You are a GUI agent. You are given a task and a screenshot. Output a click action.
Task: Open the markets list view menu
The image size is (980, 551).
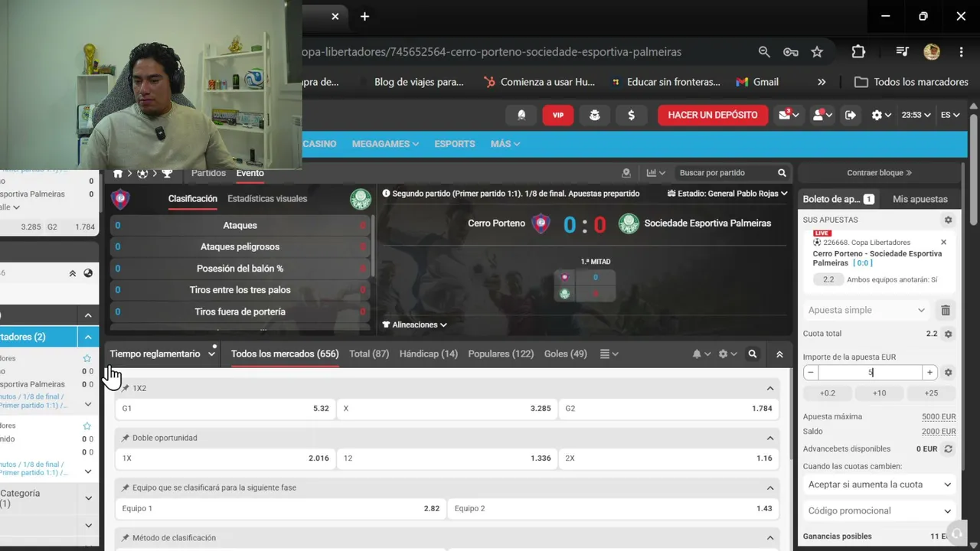[x=609, y=354]
